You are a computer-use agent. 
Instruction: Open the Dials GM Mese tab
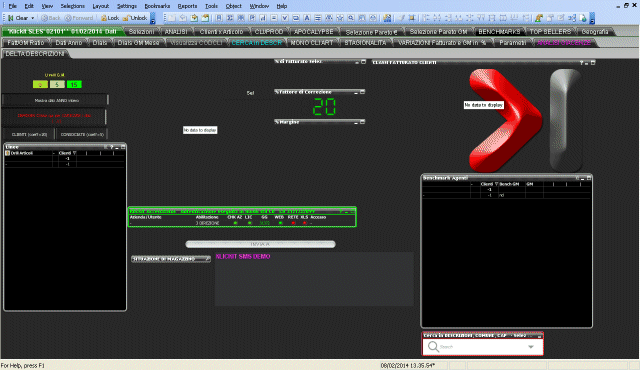tap(138, 42)
